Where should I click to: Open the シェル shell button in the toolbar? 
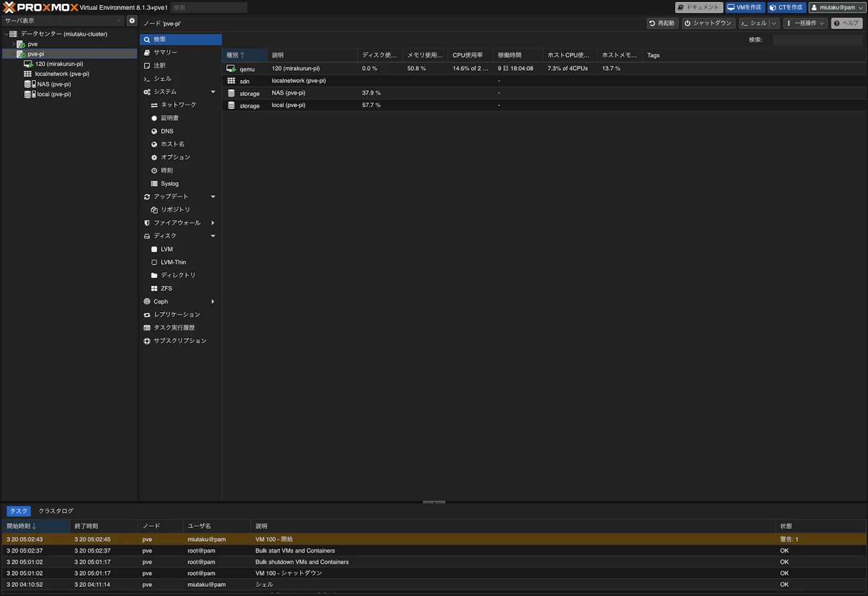[x=753, y=23]
